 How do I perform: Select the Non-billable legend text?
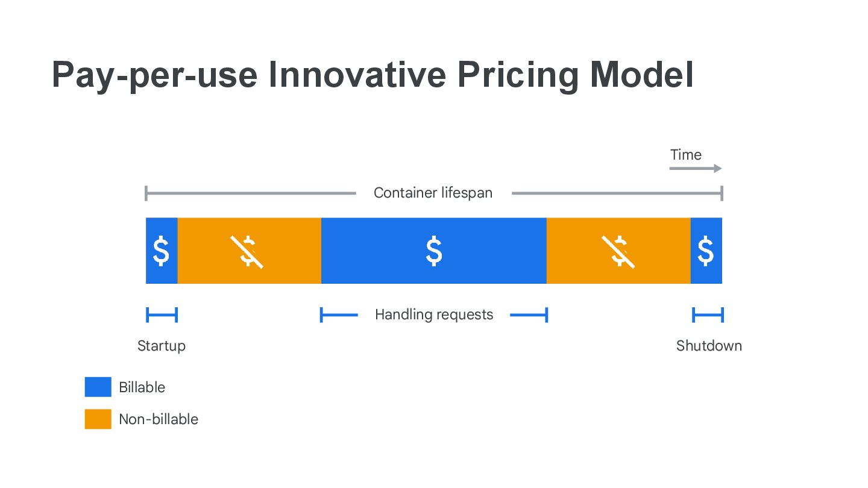tap(159, 419)
